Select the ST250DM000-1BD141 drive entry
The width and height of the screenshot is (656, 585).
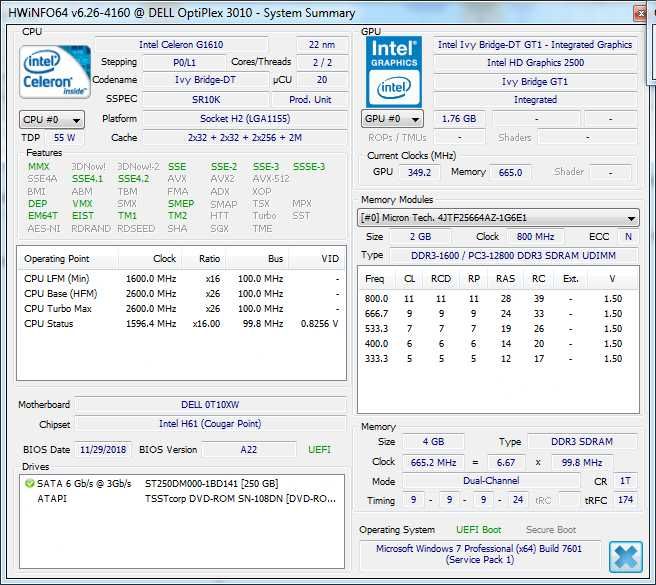(x=181, y=484)
